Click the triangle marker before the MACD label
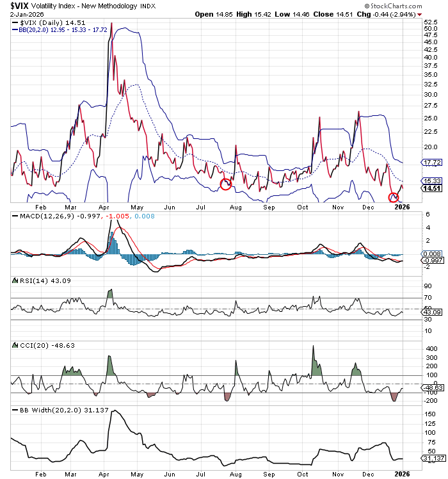This screenshot has height=479, width=448. 14,217
